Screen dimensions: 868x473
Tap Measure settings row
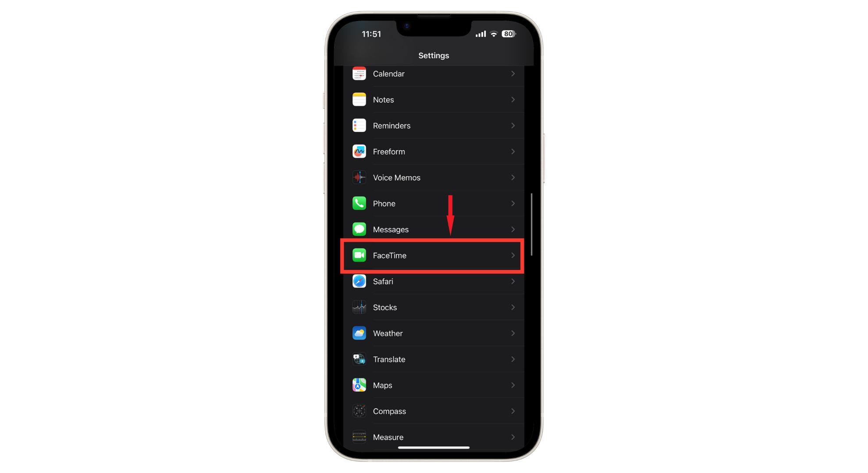[433, 436]
